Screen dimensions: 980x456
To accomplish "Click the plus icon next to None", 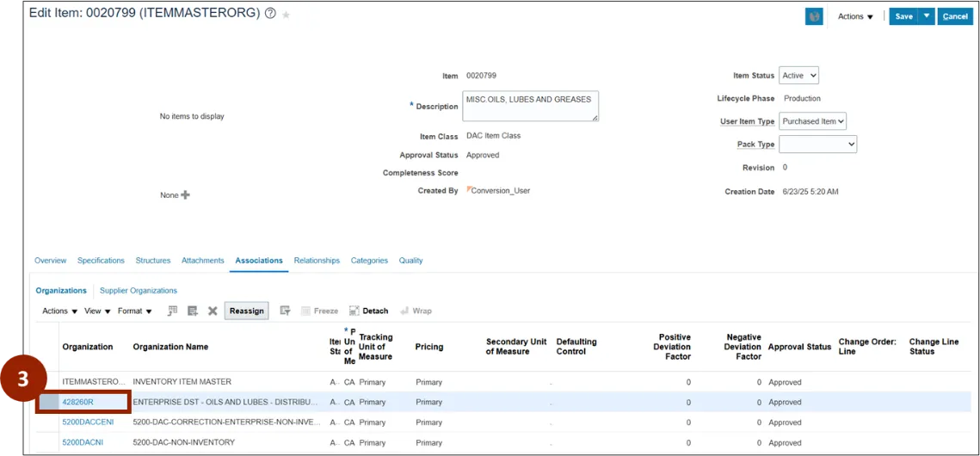I will (x=185, y=195).
